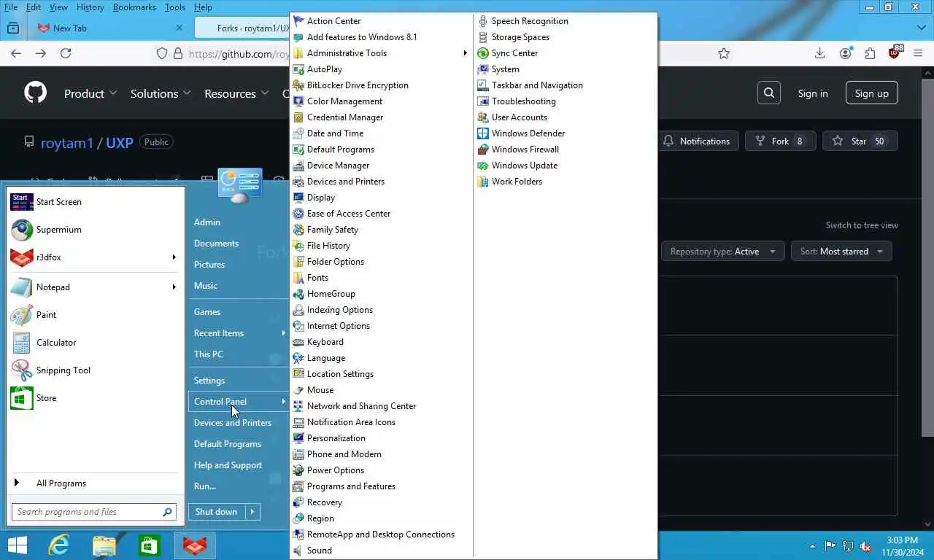Open File Explorer from taskbar

pyautogui.click(x=104, y=545)
